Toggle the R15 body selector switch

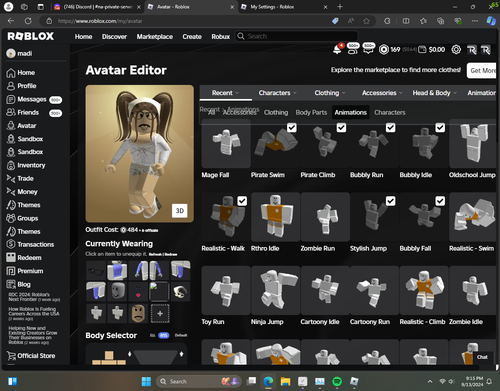(x=163, y=335)
